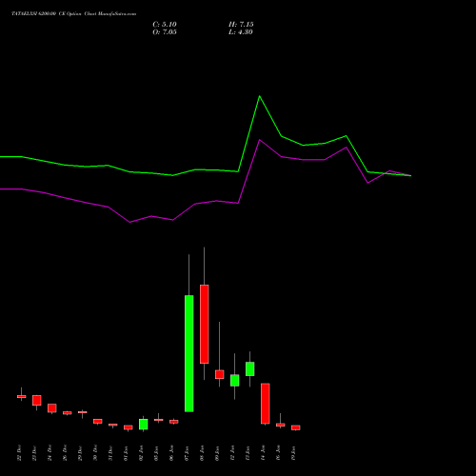Viewport: 476px width, 476px height.
Task: Select the red candle body on 14 Jan
Action: coord(266,404)
